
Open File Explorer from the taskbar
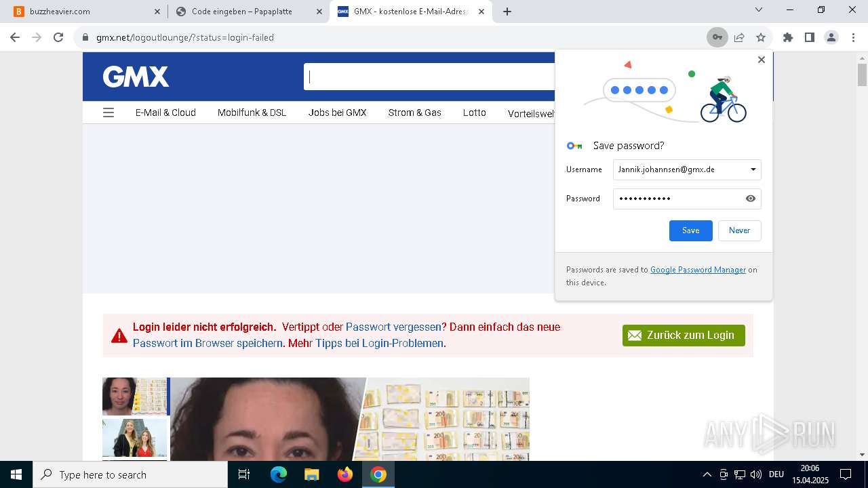311,474
